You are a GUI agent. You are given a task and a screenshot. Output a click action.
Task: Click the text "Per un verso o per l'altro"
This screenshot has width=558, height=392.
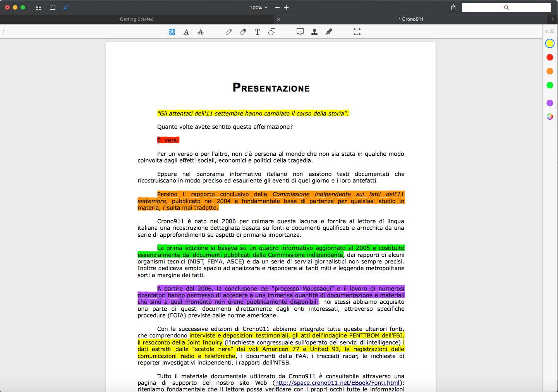[193, 154]
